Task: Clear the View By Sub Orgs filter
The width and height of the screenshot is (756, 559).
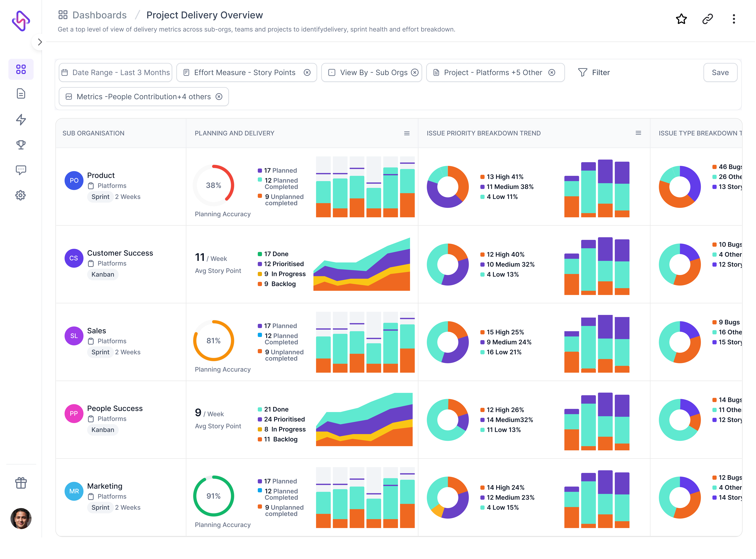Action: point(415,72)
